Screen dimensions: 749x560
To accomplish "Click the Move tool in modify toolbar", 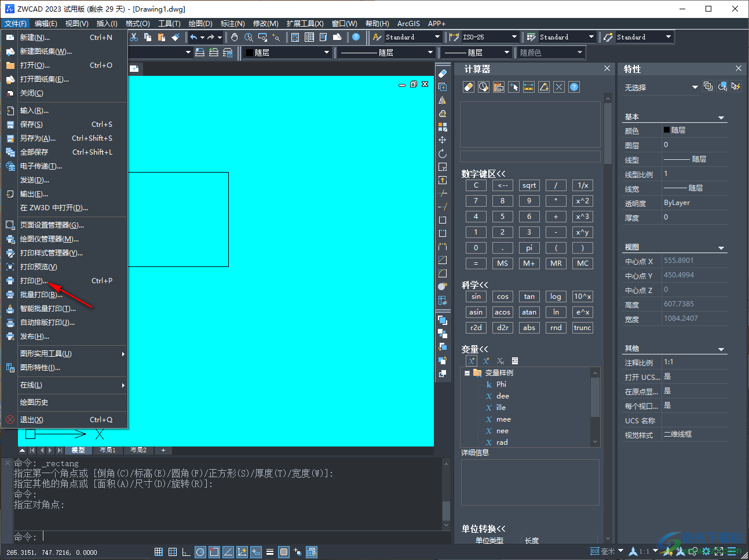I will click(x=443, y=140).
